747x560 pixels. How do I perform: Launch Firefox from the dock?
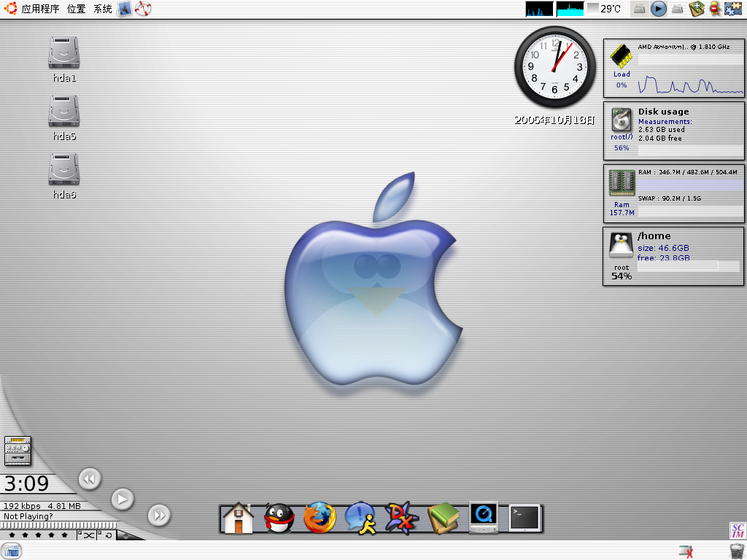(320, 518)
